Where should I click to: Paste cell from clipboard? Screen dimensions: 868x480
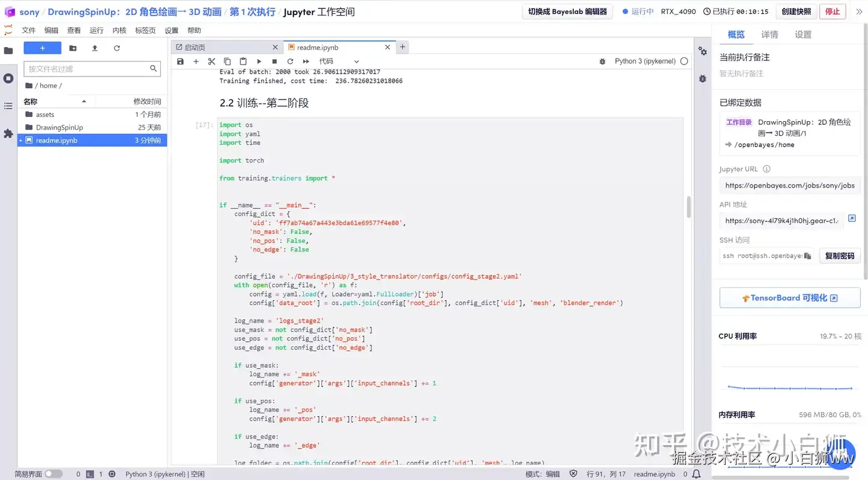[243, 62]
